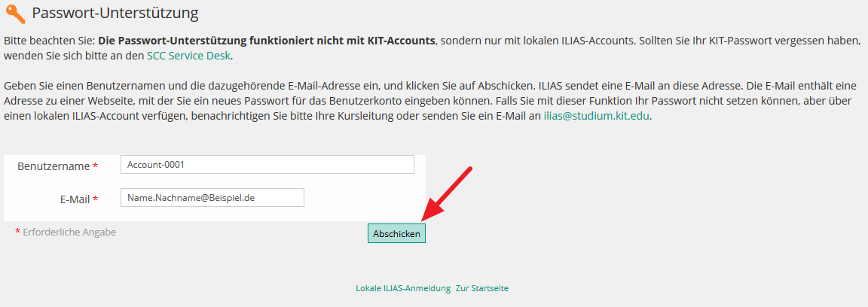The width and height of the screenshot is (868, 307).
Task: Click the E-Mail field label
Action: point(75,199)
